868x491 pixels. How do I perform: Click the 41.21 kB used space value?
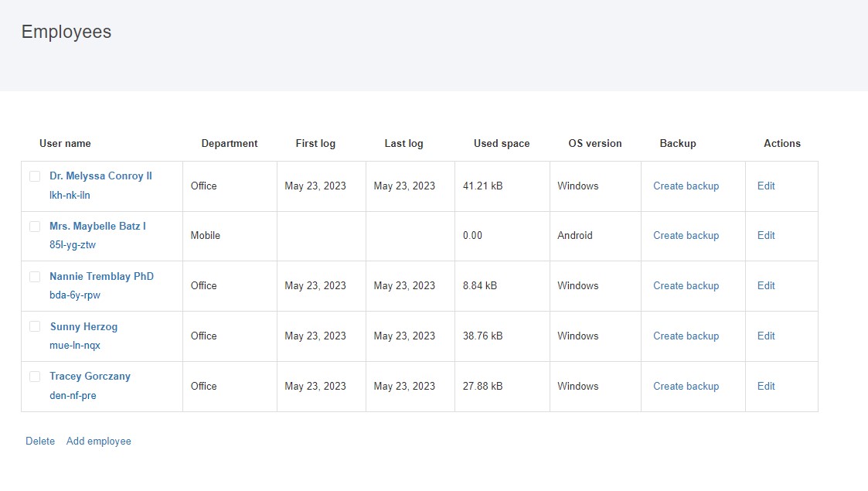pos(483,186)
